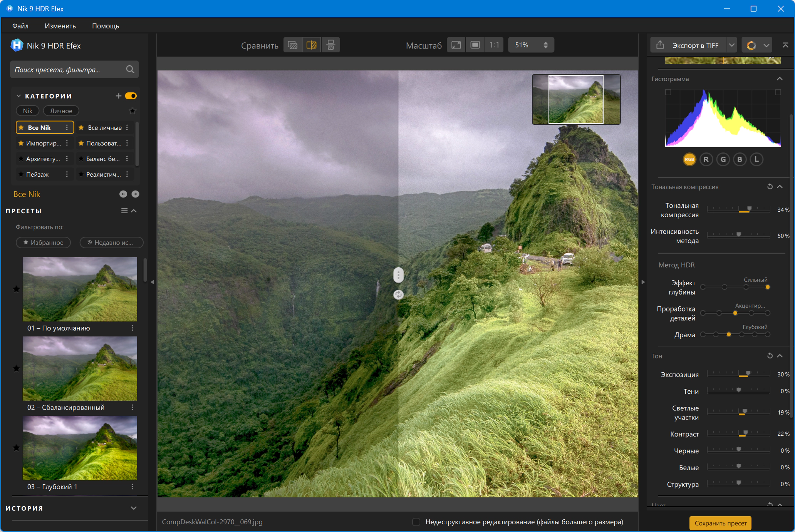Select side-by-side stacked compare view icon
Screen dimensions: 795x532
click(x=330, y=45)
